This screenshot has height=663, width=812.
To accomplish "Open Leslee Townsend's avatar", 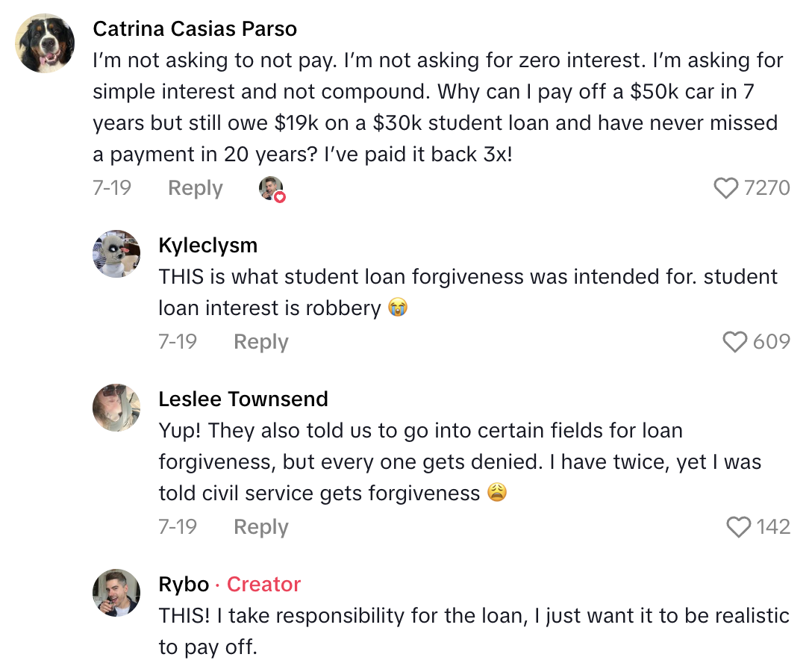I will [116, 407].
